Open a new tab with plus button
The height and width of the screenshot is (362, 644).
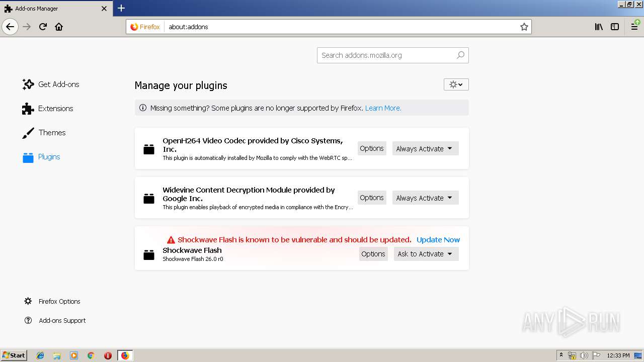(121, 8)
